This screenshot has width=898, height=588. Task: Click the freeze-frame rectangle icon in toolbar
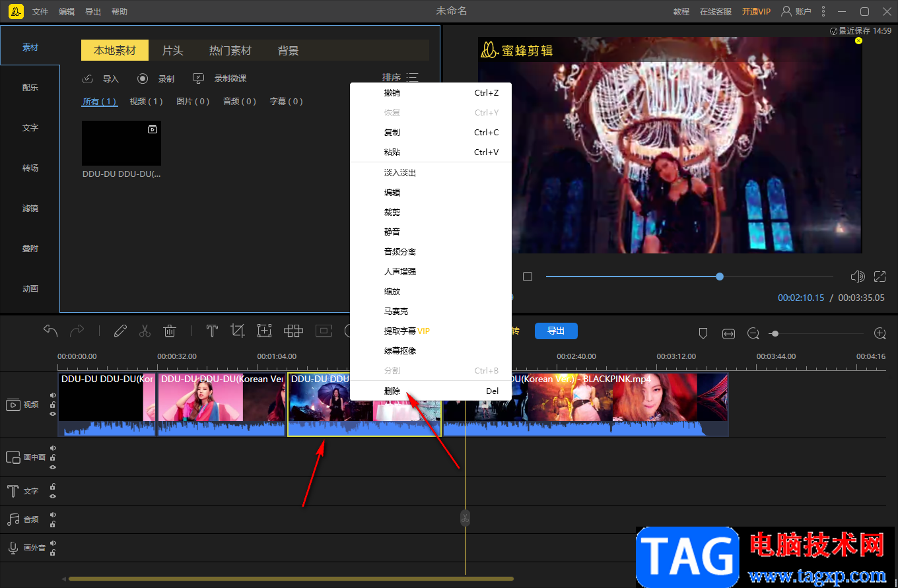tap(324, 331)
